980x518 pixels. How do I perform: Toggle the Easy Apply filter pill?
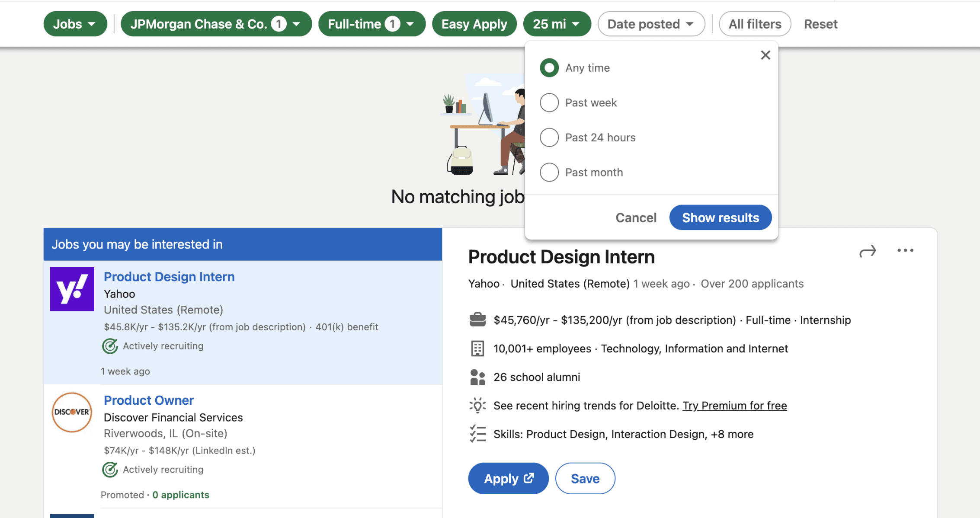pyautogui.click(x=474, y=24)
